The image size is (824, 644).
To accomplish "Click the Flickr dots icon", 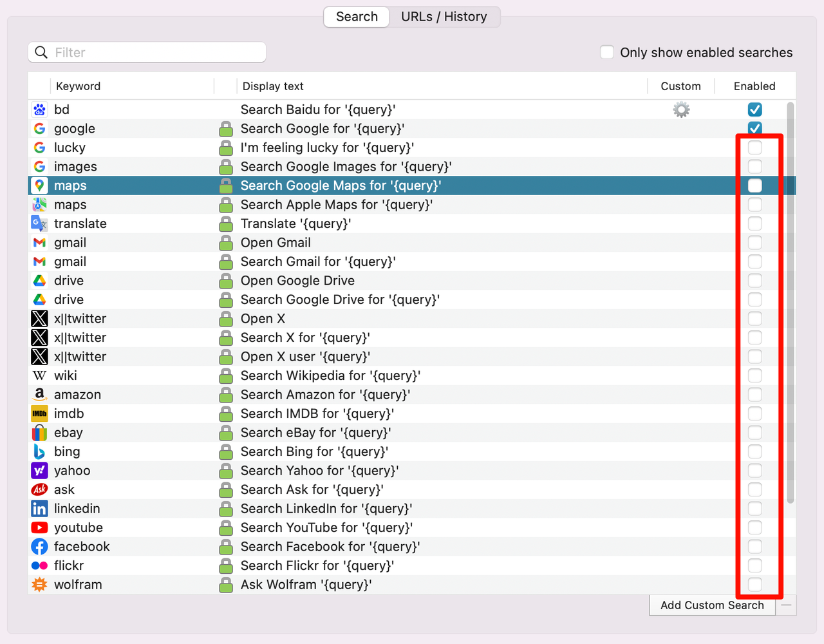I will pyautogui.click(x=39, y=565).
